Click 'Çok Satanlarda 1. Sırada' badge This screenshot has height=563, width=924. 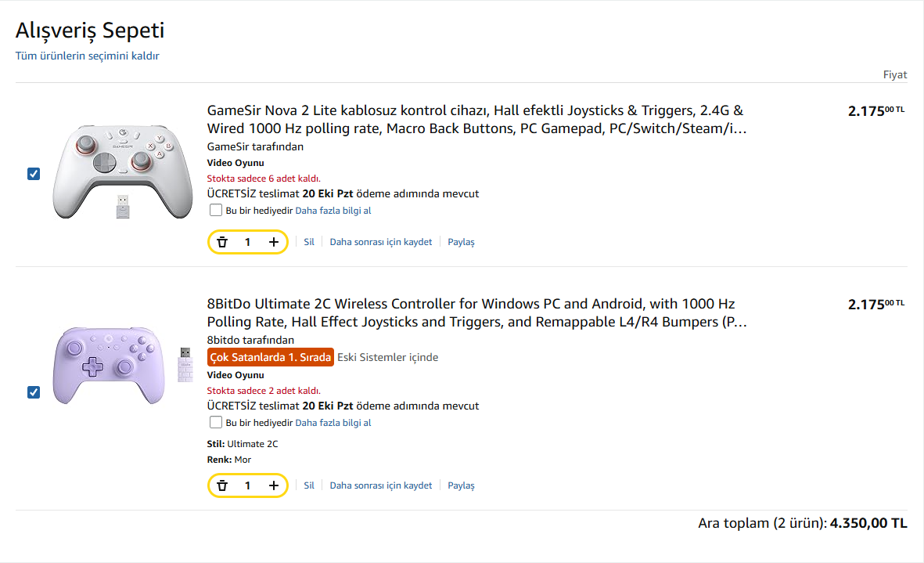[x=271, y=357]
